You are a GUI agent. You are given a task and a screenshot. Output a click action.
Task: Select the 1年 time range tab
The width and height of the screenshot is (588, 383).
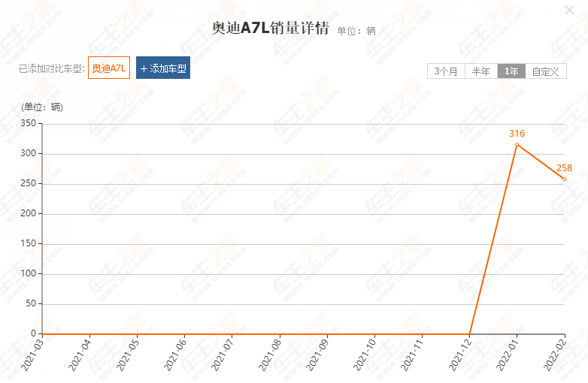pyautogui.click(x=511, y=71)
